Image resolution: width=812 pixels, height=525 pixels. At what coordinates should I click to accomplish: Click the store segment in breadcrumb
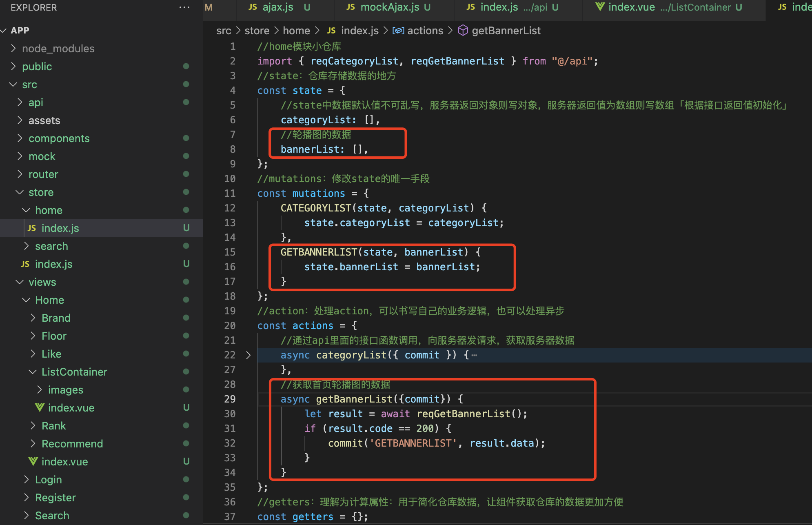click(257, 31)
